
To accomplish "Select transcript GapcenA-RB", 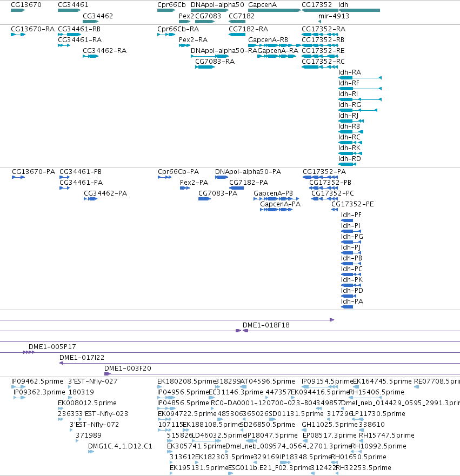I will point(275,45).
